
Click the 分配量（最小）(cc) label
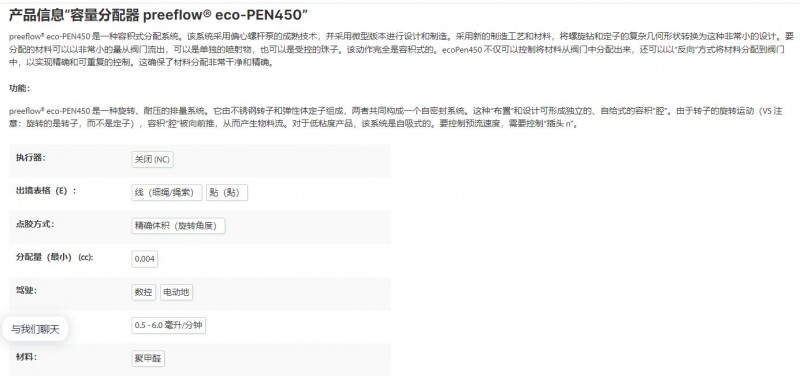(55, 257)
